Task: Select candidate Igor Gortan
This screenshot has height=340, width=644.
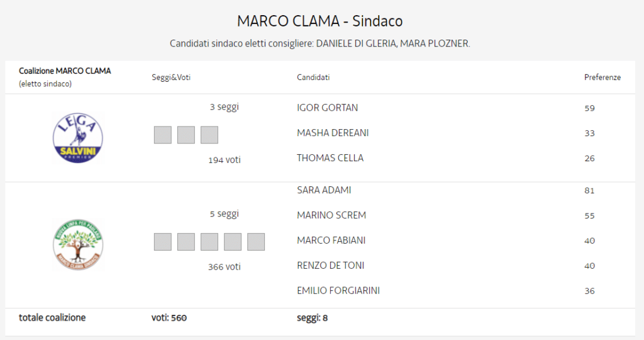Action: coord(327,108)
